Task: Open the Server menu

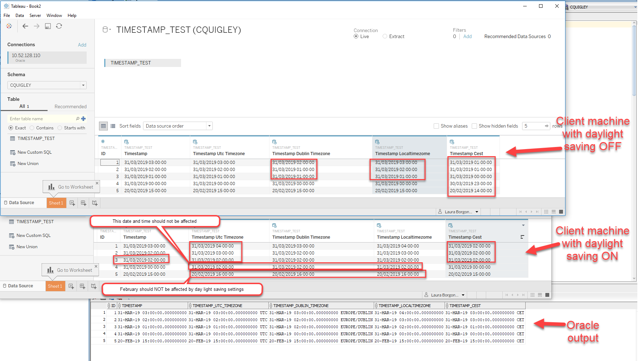Action: click(35, 16)
